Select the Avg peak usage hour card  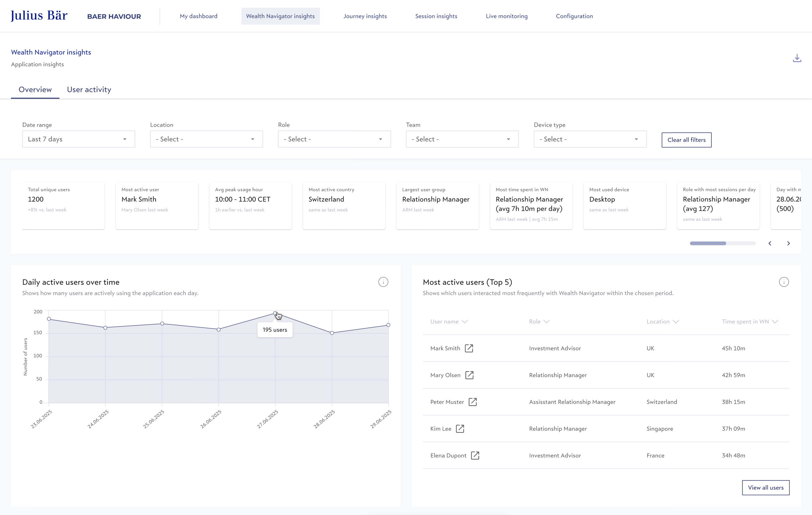251,206
